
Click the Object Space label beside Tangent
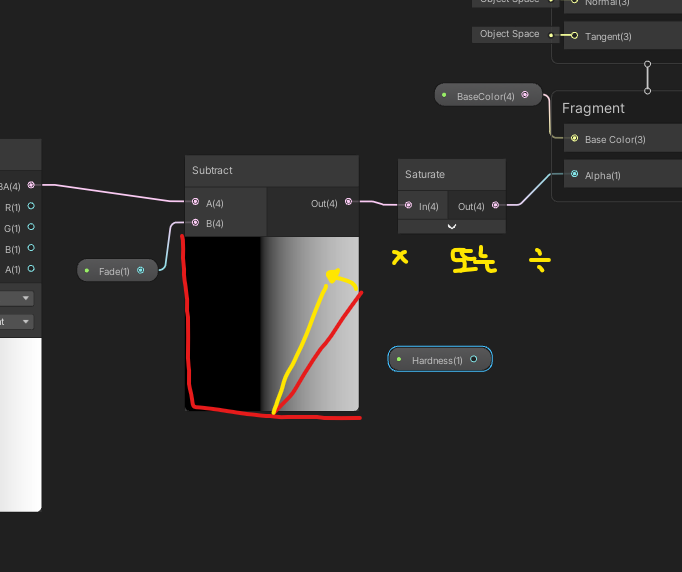pyautogui.click(x=509, y=34)
